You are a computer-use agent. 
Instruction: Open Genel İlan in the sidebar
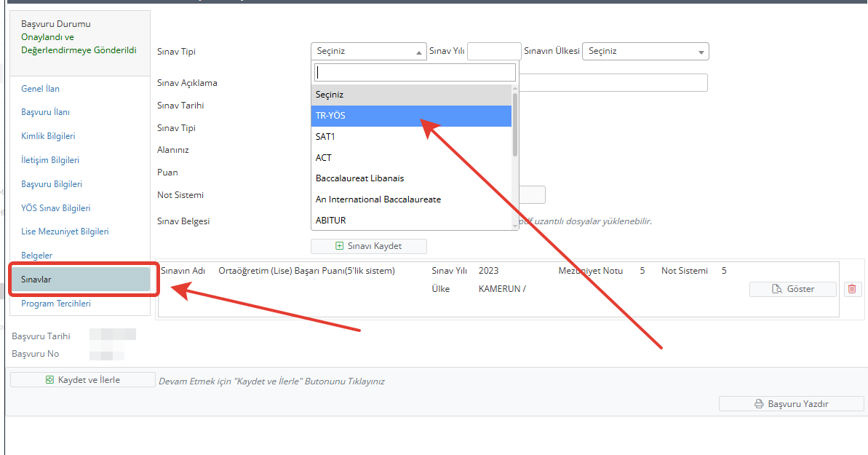41,89
